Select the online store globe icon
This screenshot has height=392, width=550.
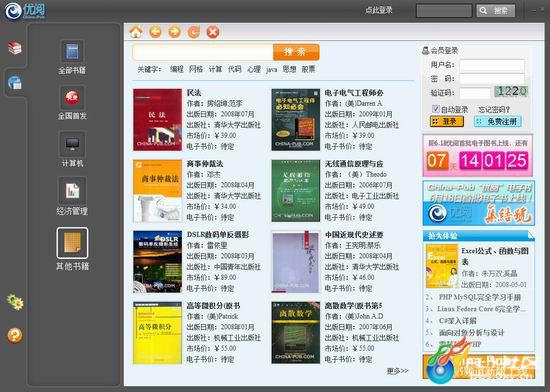(15, 83)
